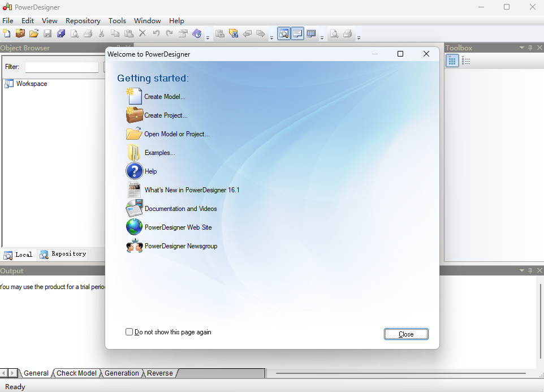The image size is (544, 392).
Task: Open the Toolbox panel dropdown arrow
Action: pos(522,48)
